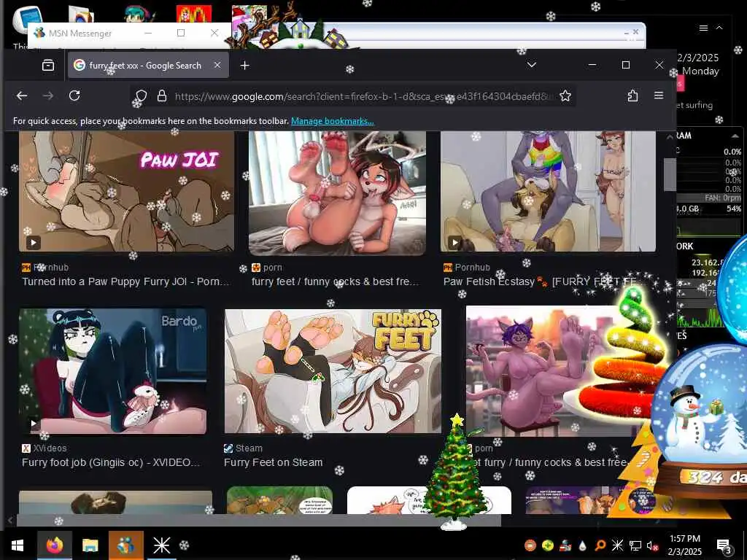Click the white snowflake tray icon
This screenshot has height=560, width=747.
[617, 545]
